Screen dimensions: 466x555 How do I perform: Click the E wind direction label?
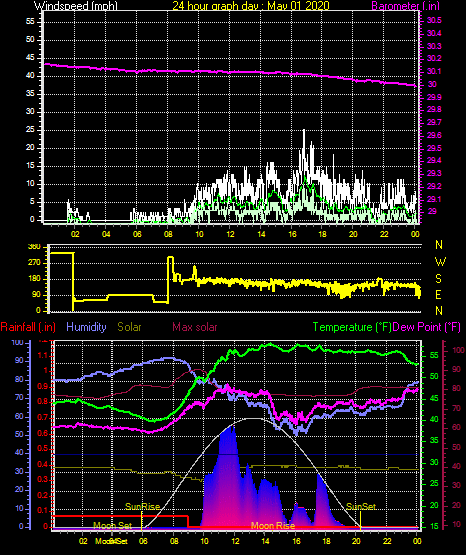tap(438, 294)
